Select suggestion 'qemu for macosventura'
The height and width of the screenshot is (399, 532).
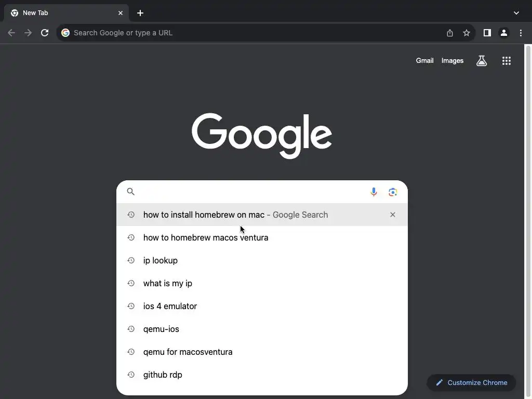click(x=262, y=352)
